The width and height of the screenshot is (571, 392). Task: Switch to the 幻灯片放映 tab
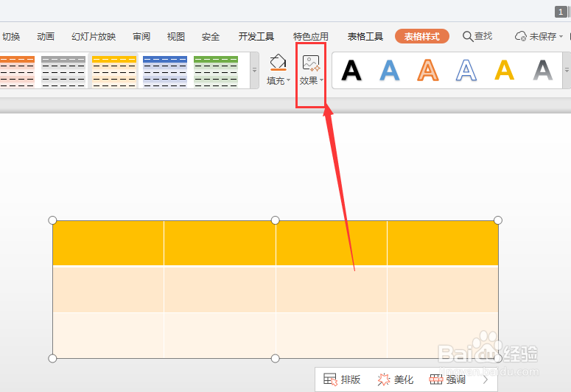click(x=94, y=36)
